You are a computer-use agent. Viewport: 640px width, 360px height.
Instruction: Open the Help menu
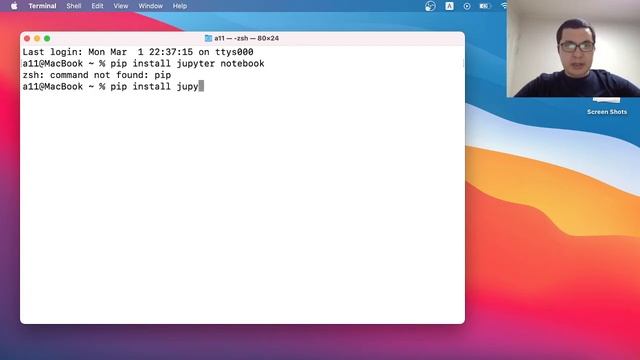coord(180,6)
